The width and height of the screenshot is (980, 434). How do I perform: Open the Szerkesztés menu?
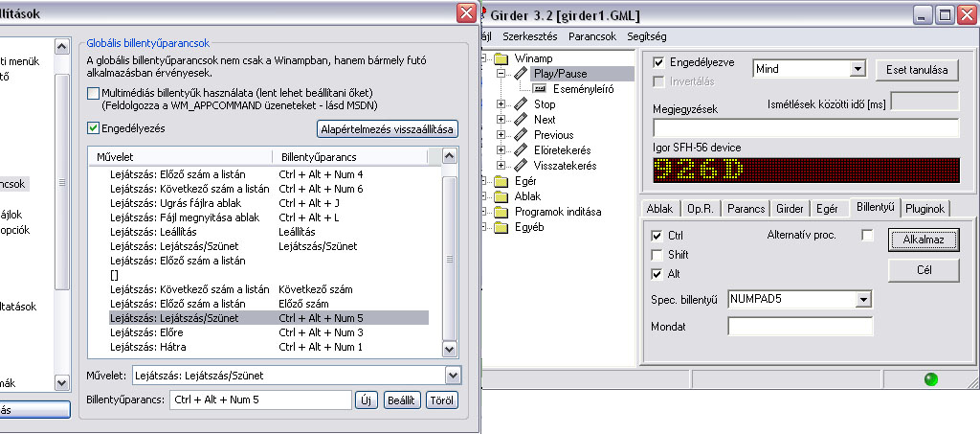click(x=529, y=36)
